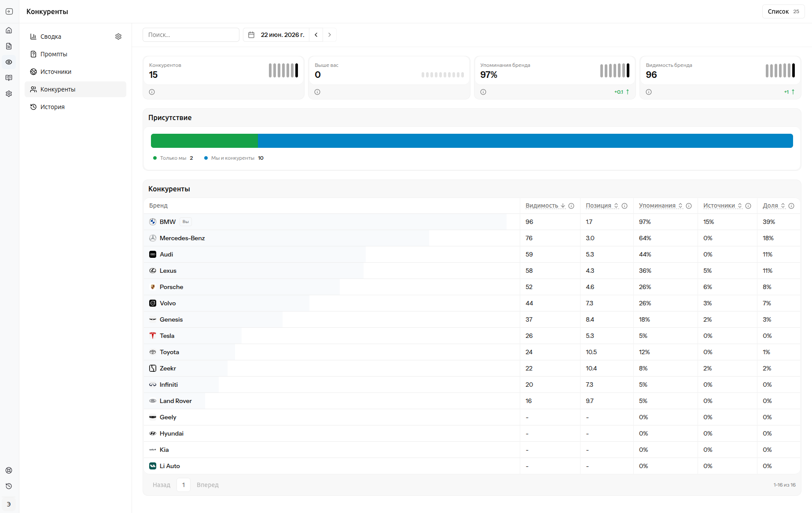The width and height of the screenshot is (812, 513).
Task: Click info icon beside Упоминания column header
Action: coord(689,206)
